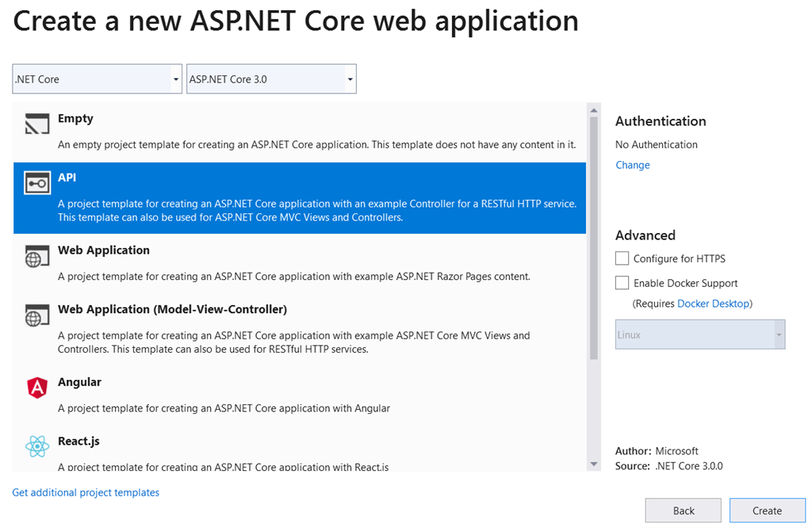Choose the Angular project template title
812x528 pixels.
tap(79, 382)
